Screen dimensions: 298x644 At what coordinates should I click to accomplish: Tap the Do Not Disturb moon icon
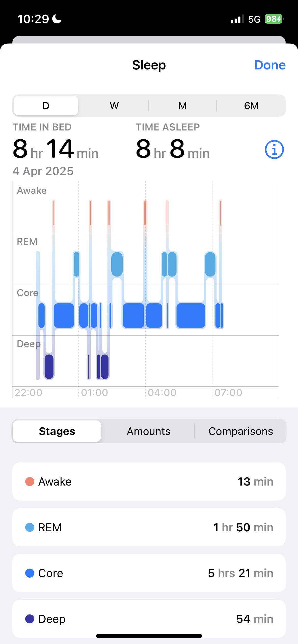(57, 19)
